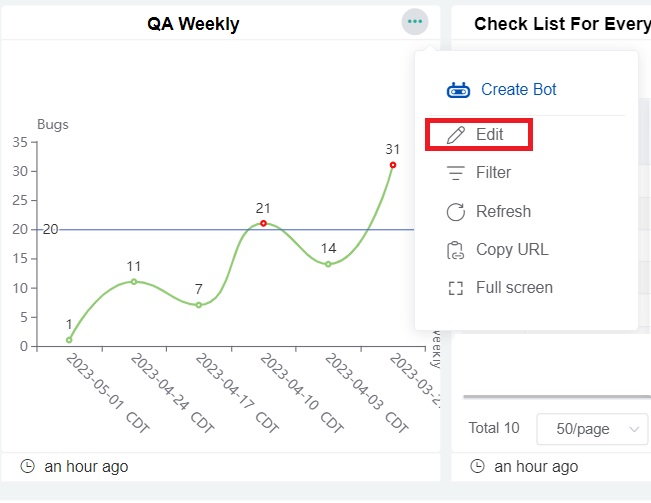Image resolution: width=651 pixels, height=503 pixels.
Task: Click the pencil icon for Edit
Action: 456,134
